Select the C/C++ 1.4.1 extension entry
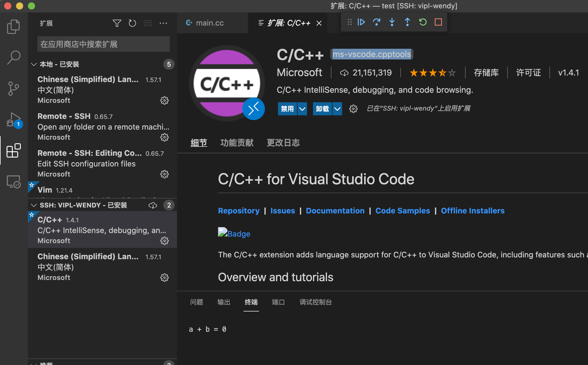 [102, 229]
